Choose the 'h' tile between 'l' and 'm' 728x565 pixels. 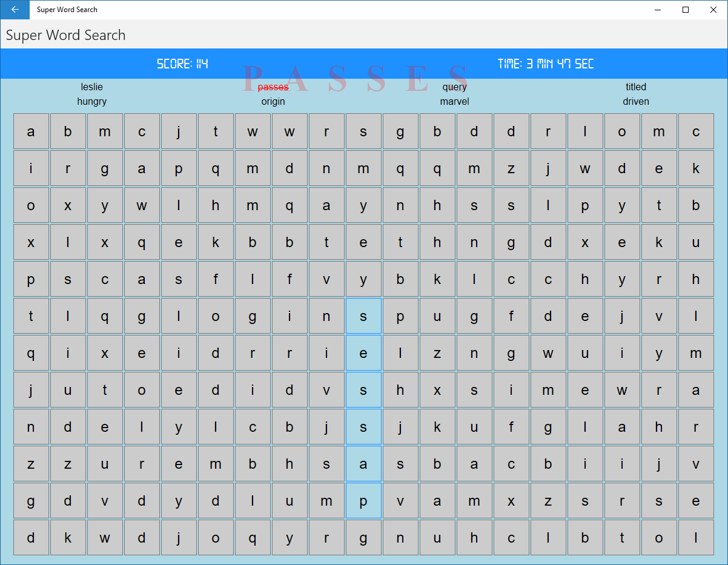point(216,205)
